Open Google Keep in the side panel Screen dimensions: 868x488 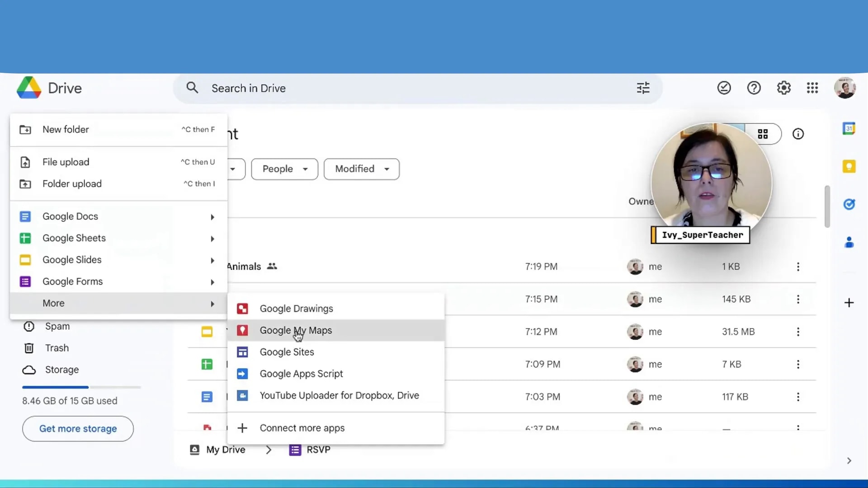click(849, 166)
